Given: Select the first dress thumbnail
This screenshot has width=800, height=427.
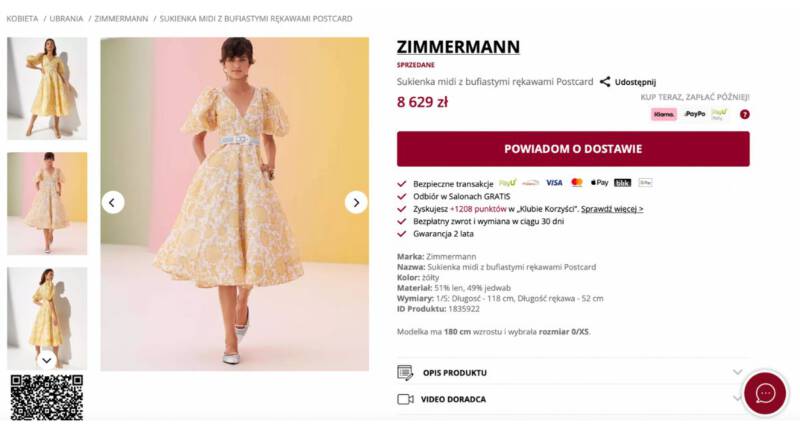Looking at the screenshot, I should 47,88.
